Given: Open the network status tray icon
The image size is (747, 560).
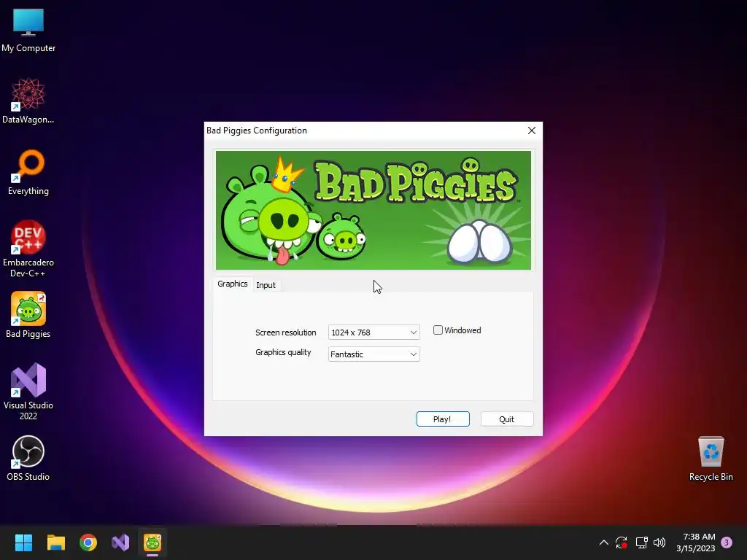Looking at the screenshot, I should (641, 542).
